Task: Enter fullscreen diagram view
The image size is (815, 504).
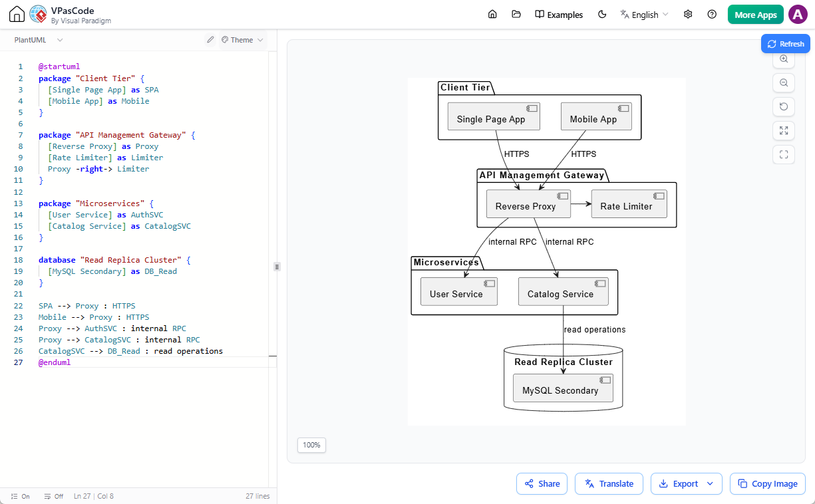Action: pyautogui.click(x=784, y=155)
